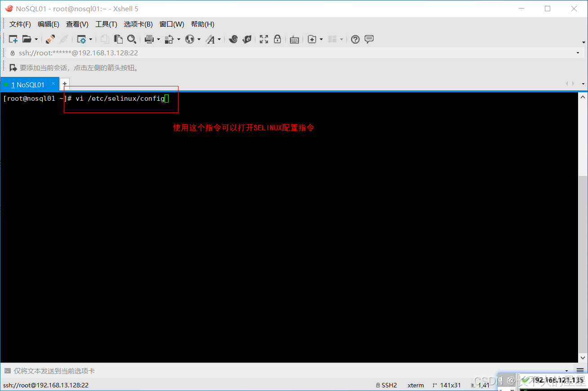Open the 查看(V) menu
The image size is (588, 391).
(77, 24)
